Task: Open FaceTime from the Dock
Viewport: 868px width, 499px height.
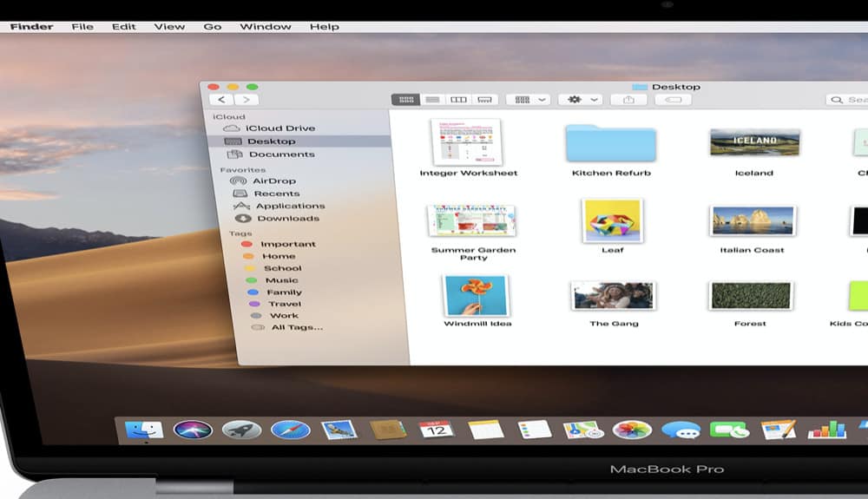Action: click(730, 430)
